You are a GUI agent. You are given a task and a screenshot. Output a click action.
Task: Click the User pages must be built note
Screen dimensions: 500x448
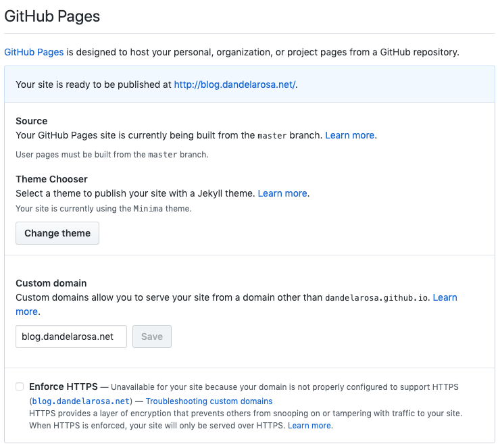pos(112,155)
